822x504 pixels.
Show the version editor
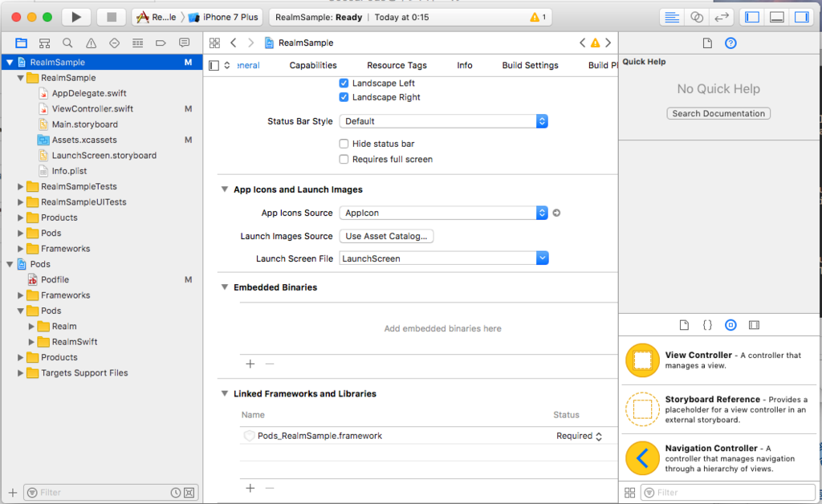tap(722, 18)
